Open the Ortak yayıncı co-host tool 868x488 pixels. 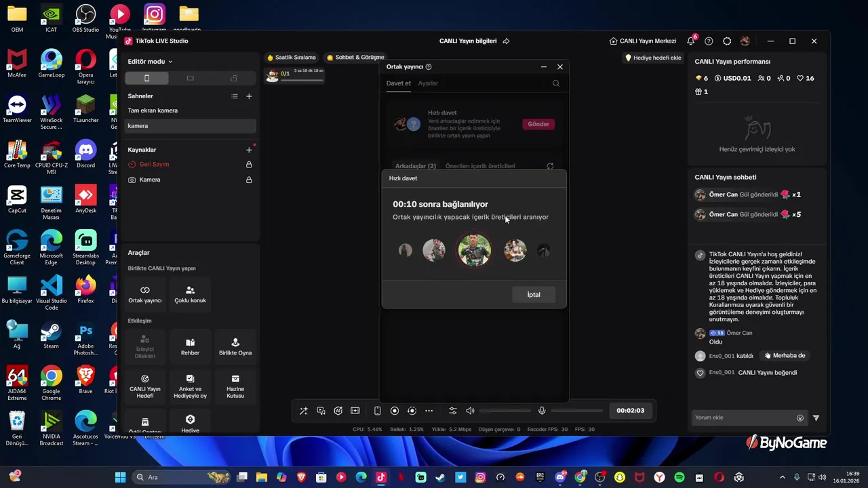click(x=145, y=294)
